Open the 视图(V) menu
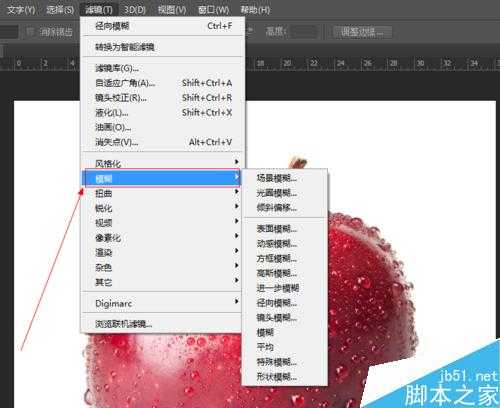500x408 pixels. coord(172,9)
